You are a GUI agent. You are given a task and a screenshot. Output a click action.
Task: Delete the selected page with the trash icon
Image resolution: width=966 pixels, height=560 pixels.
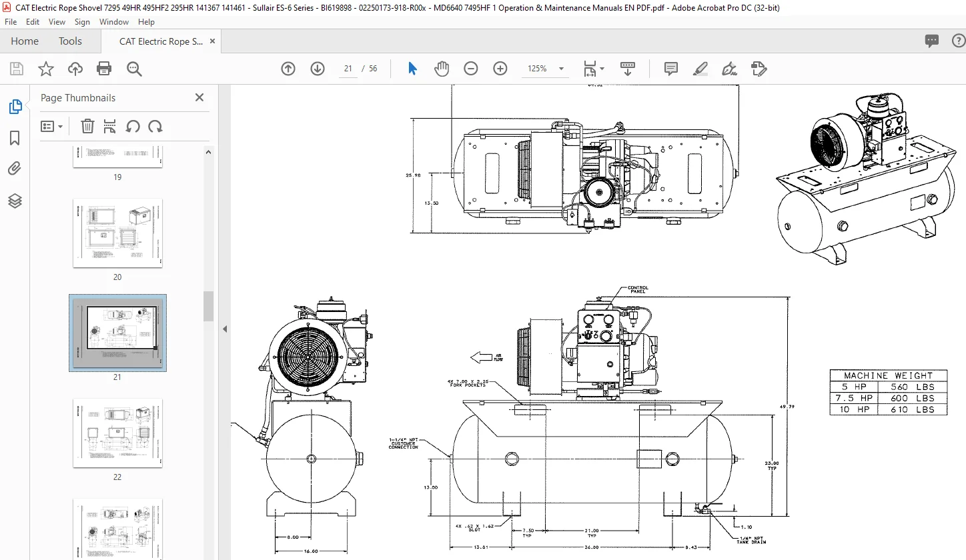click(x=87, y=126)
